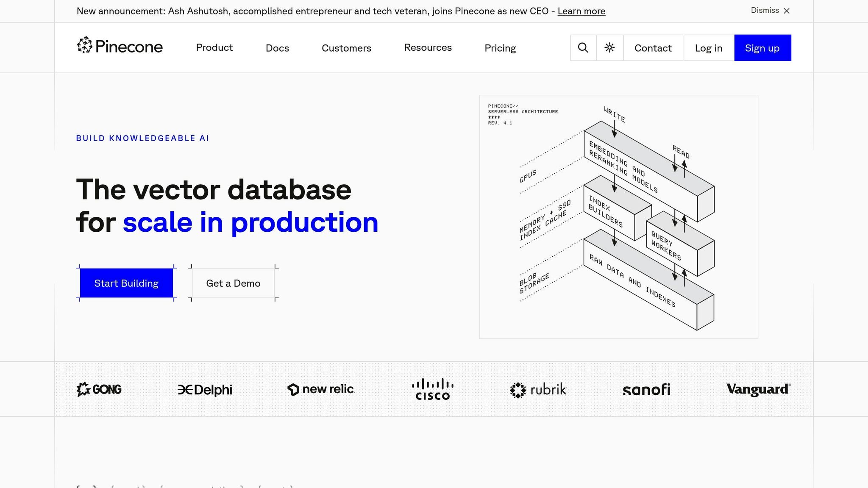The width and height of the screenshot is (868, 488).
Task: Click the announcement text about Ash Ashutosh
Action: tap(316, 11)
